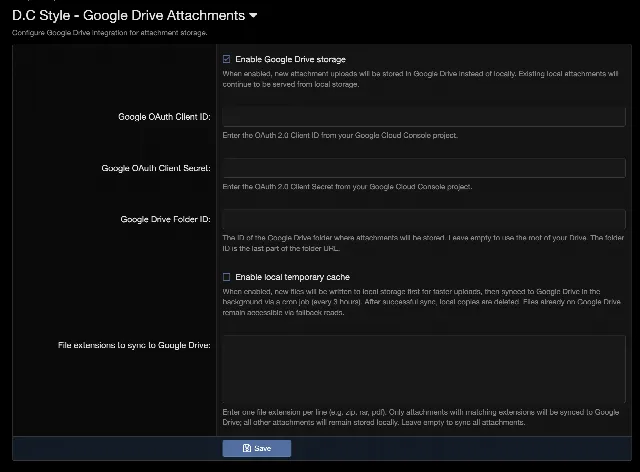
Task: Uncheck Enable Google Drive storage checkbox
Action: pyautogui.click(x=227, y=59)
